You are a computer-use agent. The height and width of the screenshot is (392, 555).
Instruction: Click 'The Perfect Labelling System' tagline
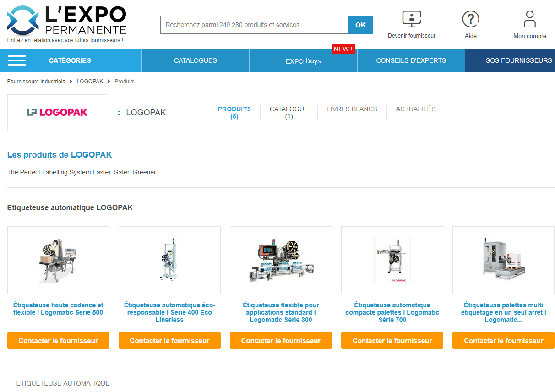tap(82, 173)
